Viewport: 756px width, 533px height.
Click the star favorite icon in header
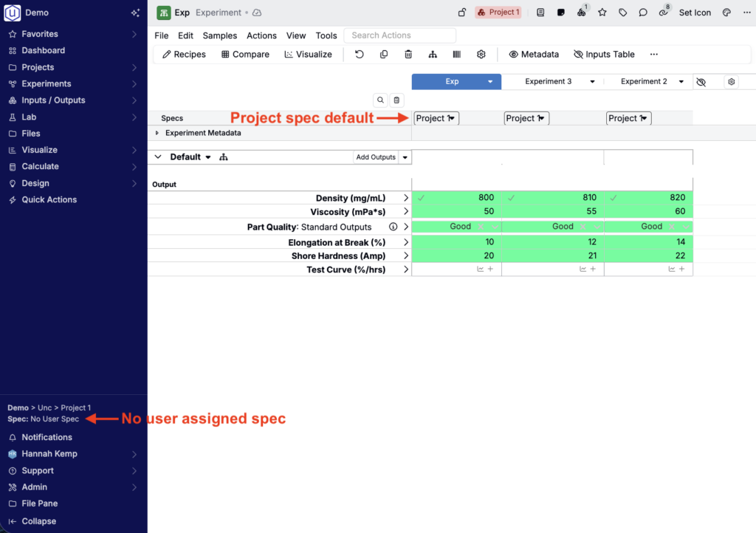(x=602, y=13)
